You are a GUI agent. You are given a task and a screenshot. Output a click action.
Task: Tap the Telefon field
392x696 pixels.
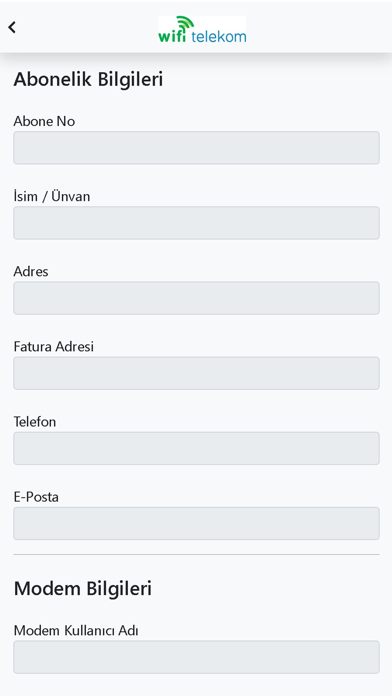pyautogui.click(x=196, y=448)
